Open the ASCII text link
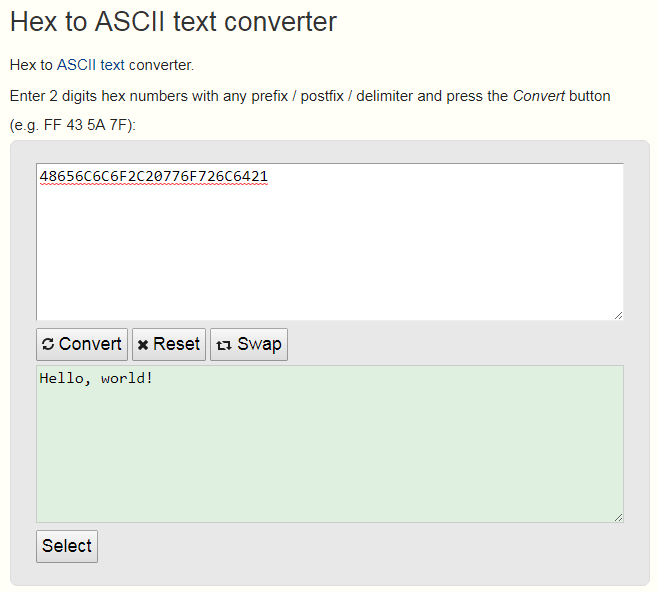The height and width of the screenshot is (592, 657). click(x=90, y=65)
